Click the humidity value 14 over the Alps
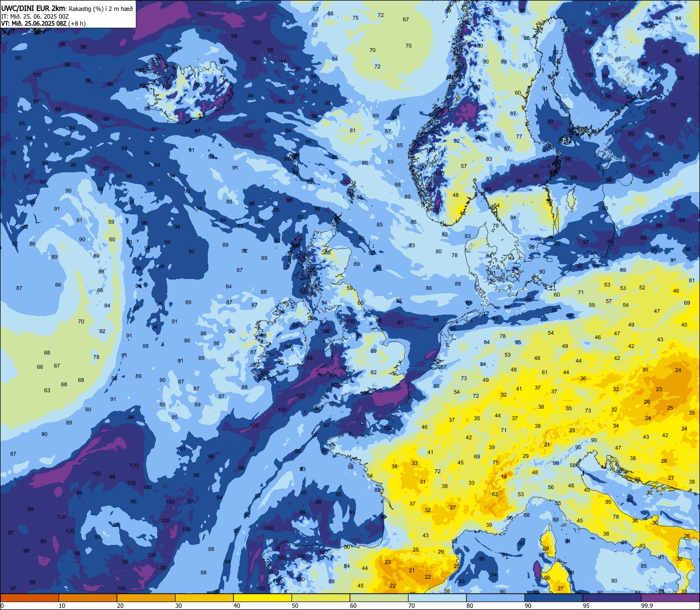Viewport: 700px width, 610px height. point(504,477)
